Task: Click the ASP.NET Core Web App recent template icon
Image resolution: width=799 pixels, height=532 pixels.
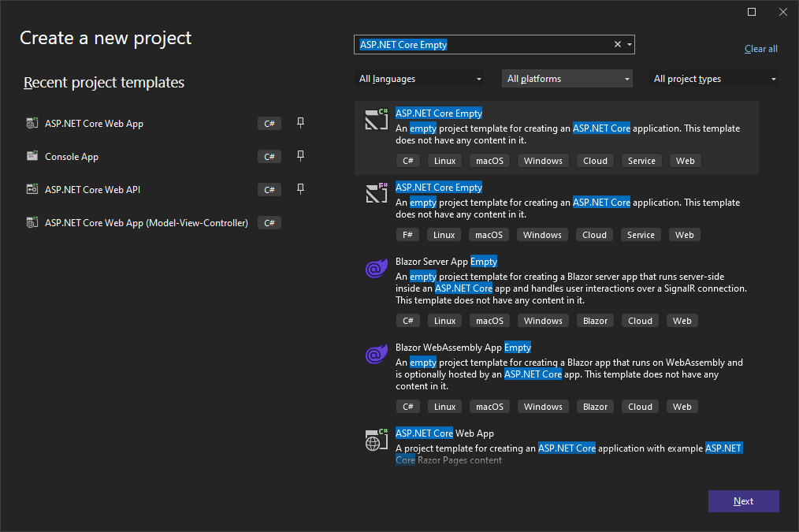Action: (x=32, y=123)
